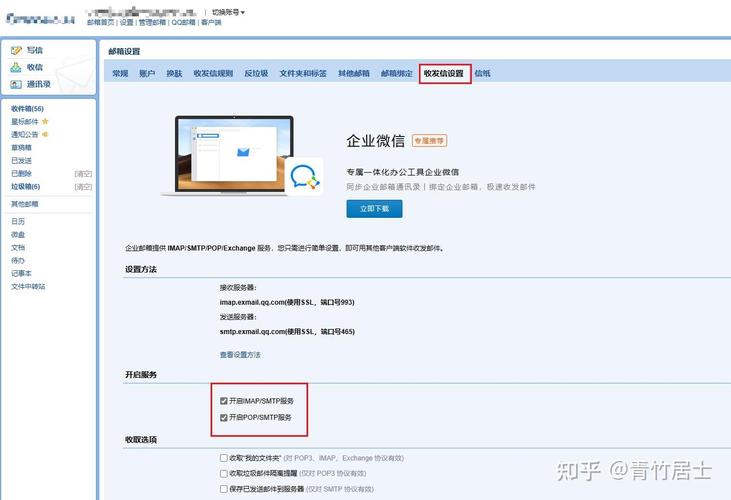
Task: Go to 其他邮箱 settings tab
Action: click(x=354, y=73)
